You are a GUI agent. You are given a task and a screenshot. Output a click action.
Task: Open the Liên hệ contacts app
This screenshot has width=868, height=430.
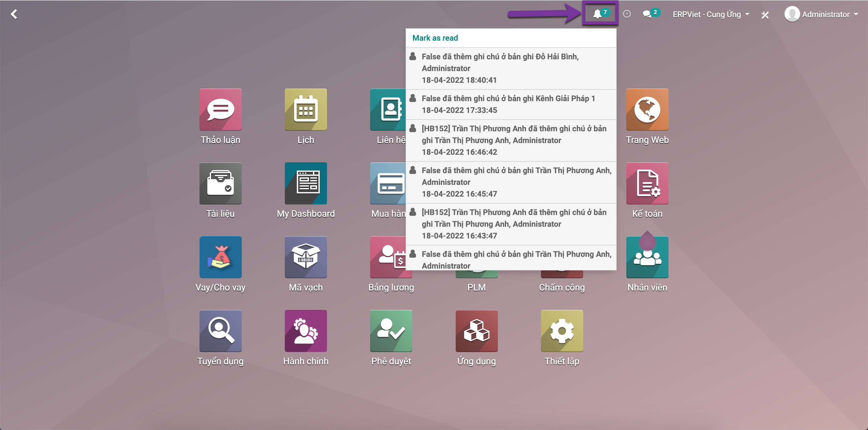pyautogui.click(x=388, y=109)
